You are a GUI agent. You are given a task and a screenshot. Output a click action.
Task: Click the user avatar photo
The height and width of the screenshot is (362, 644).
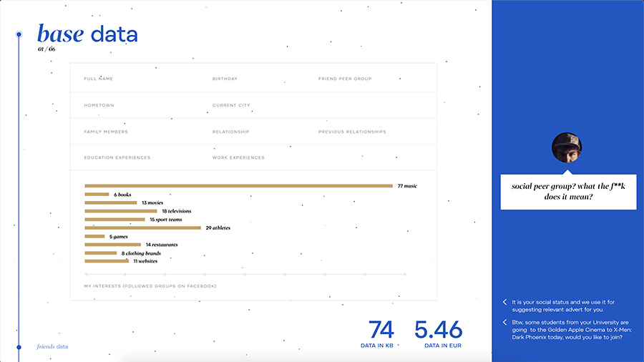[x=567, y=147]
